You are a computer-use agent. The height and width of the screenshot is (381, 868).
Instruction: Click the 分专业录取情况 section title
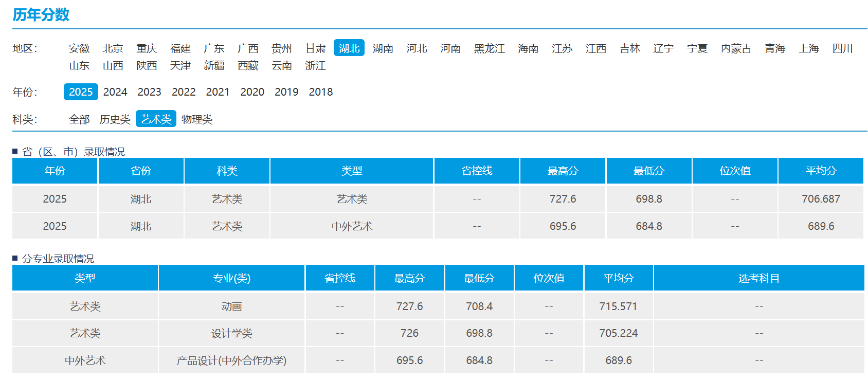[58, 259]
